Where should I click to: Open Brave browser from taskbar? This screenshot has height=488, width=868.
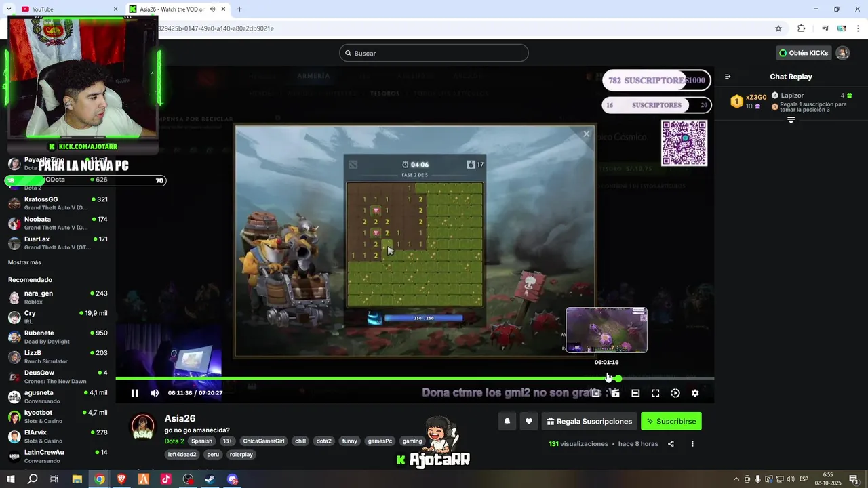tap(121, 479)
